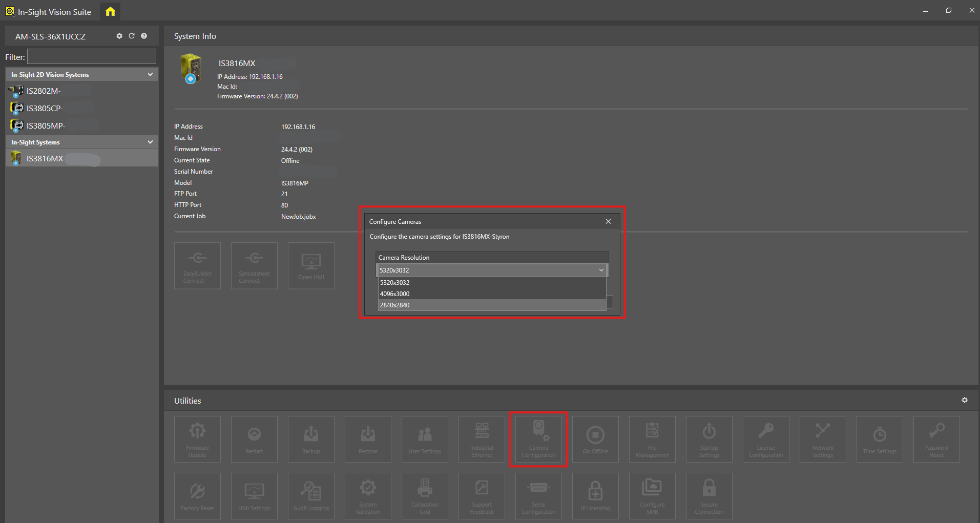
Task: Open Network Settings utility
Action: (823, 439)
